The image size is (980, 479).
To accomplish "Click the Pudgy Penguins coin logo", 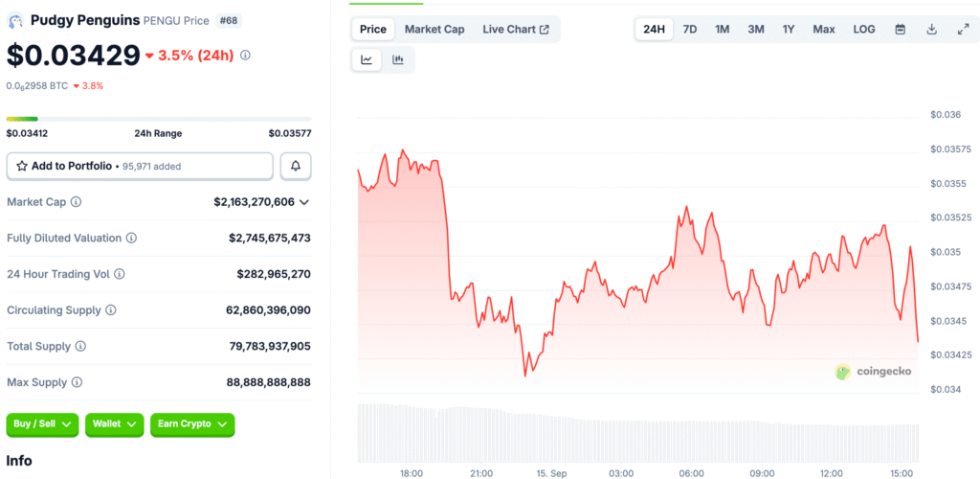I will (x=14, y=21).
